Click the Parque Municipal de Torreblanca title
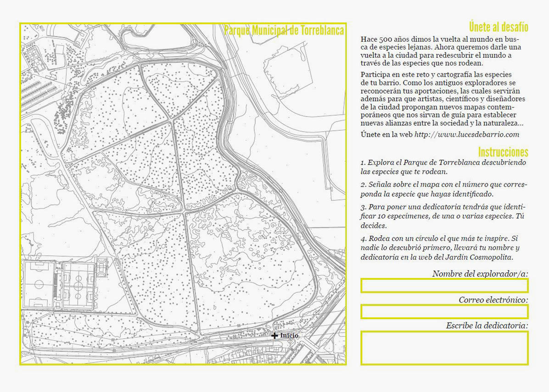 [284, 31]
